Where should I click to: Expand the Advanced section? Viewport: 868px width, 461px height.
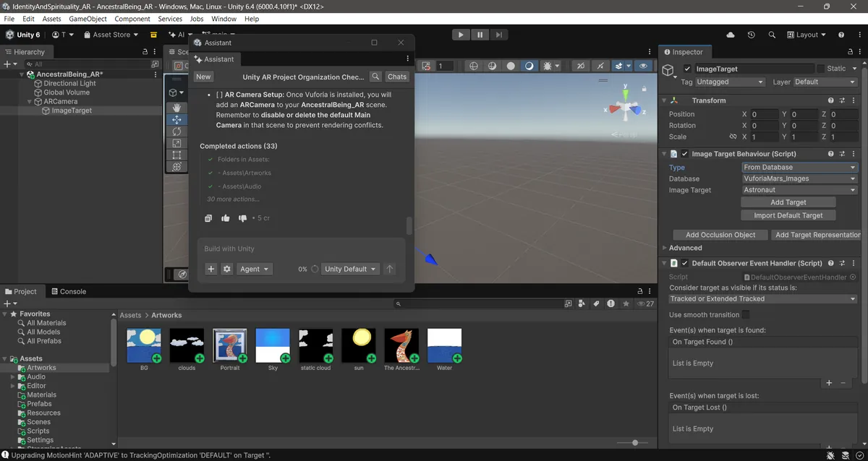[664, 248]
